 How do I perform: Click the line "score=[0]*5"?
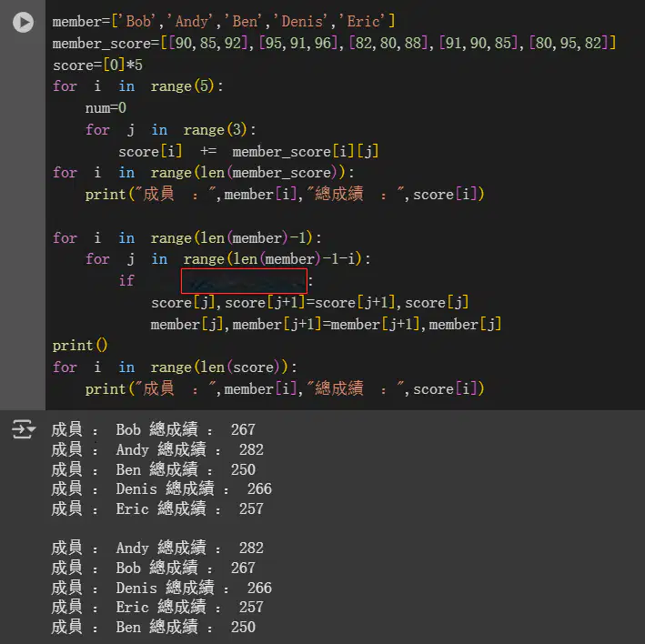(x=97, y=65)
